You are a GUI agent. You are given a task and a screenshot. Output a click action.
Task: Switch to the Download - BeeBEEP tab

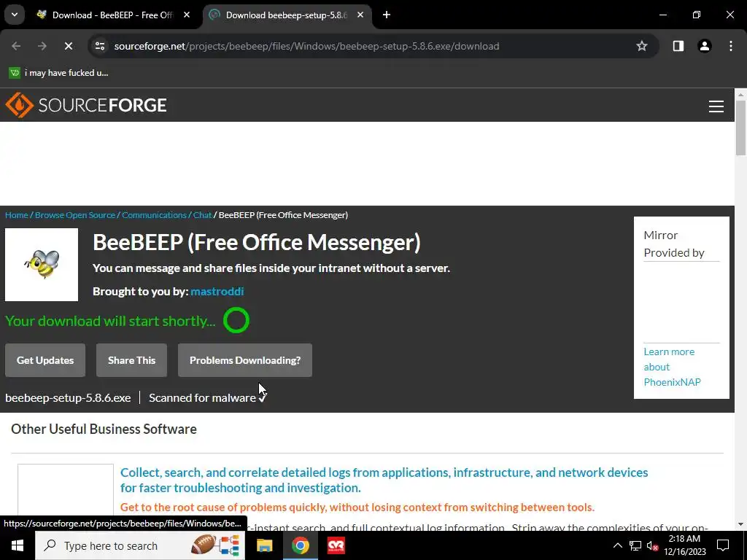[113, 15]
